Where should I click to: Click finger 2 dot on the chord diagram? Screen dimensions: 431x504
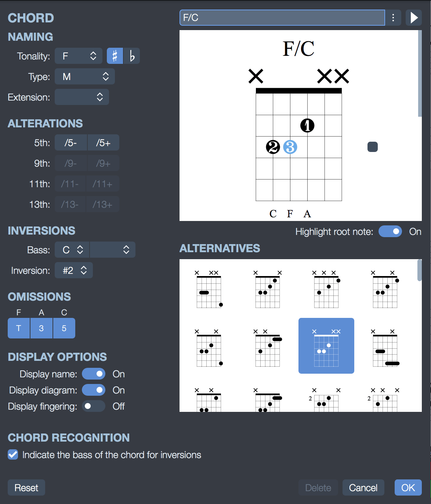(x=273, y=147)
